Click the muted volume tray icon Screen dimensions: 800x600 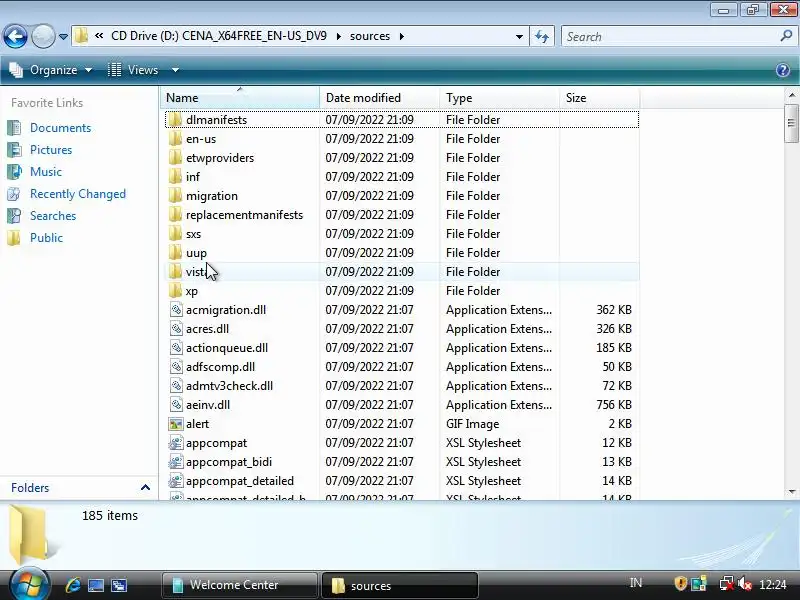745,584
